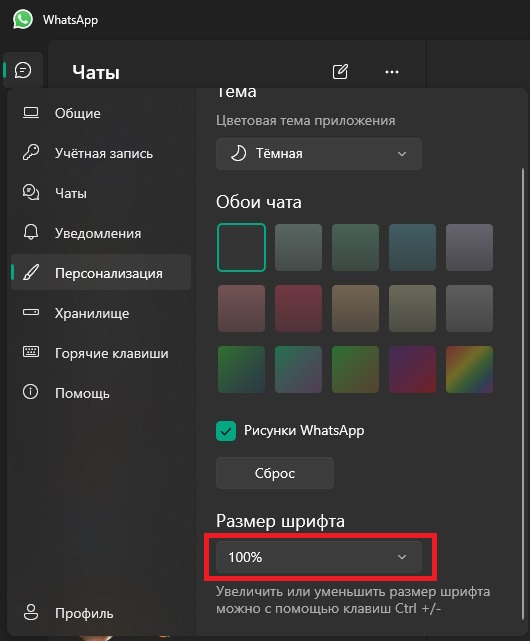Click the chevron of theme dropdown
This screenshot has height=641, width=530.
click(x=402, y=154)
